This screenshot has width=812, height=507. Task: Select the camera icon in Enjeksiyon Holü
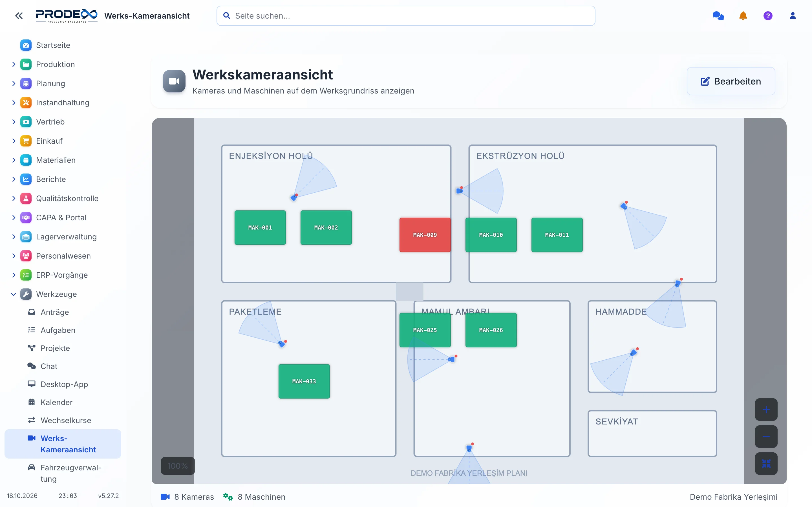pos(294,197)
